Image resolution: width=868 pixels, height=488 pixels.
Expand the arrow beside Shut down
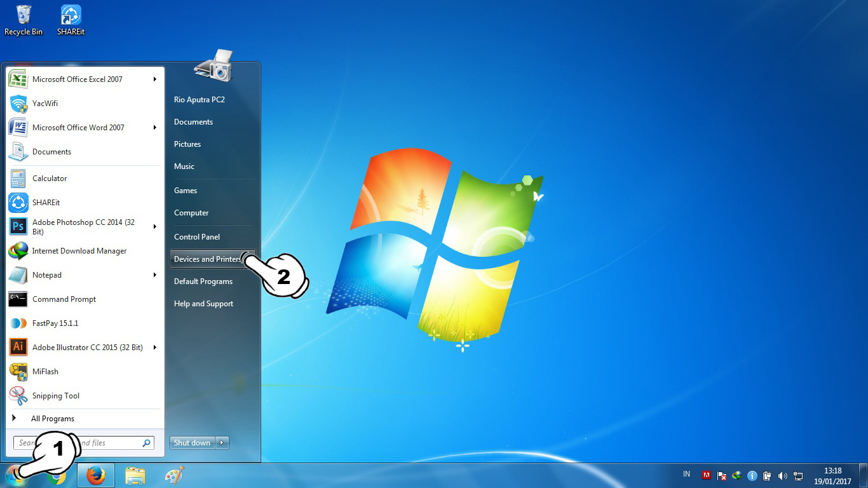click(x=222, y=443)
